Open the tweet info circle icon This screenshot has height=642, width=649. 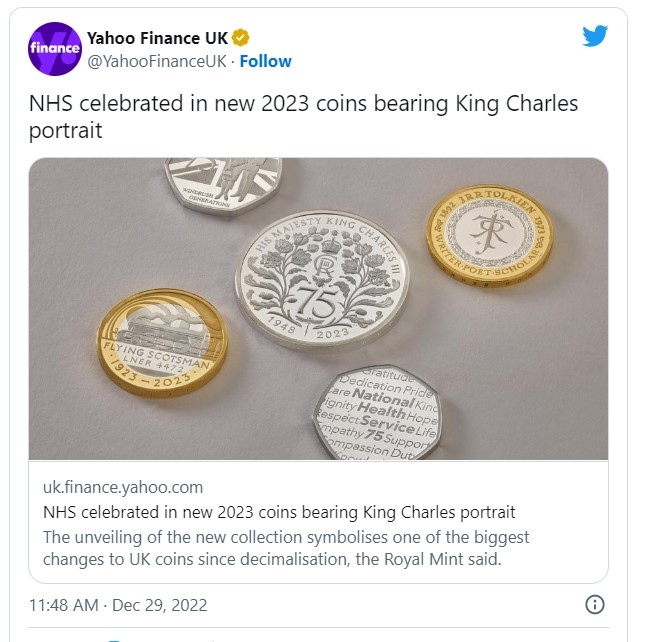pyautogui.click(x=594, y=604)
